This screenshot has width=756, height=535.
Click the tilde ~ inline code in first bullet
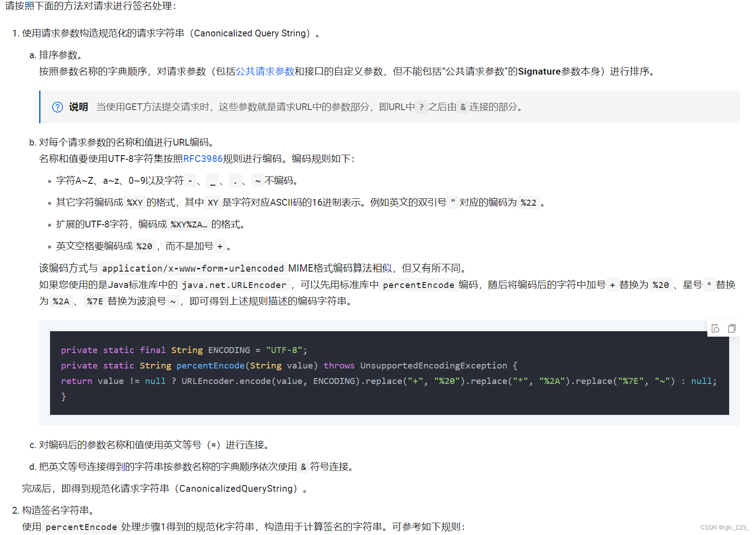[x=258, y=181]
